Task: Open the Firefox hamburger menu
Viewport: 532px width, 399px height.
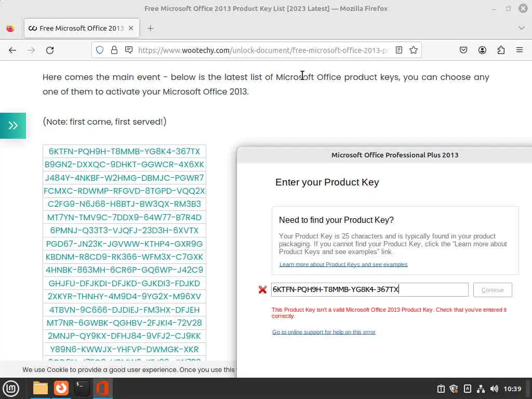Action: [x=520, y=50]
